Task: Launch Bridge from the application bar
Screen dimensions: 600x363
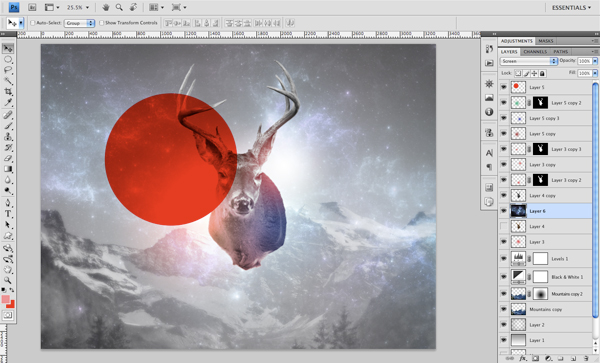Action: pyautogui.click(x=32, y=7)
